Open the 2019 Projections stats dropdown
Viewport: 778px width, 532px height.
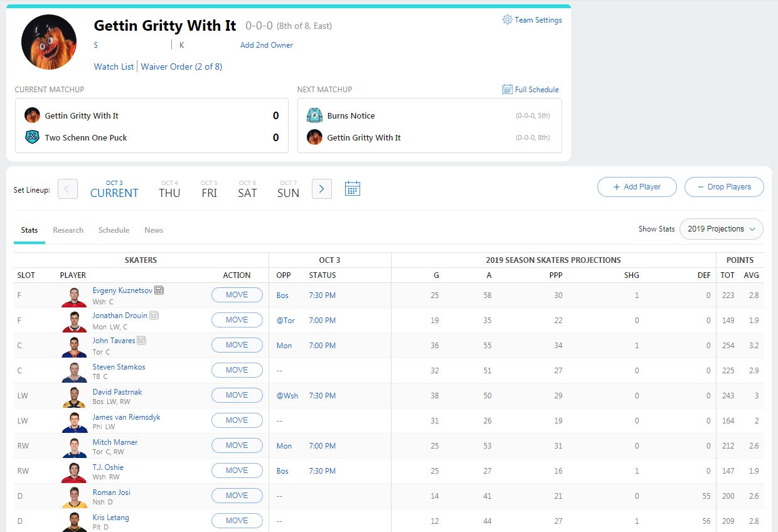click(720, 229)
